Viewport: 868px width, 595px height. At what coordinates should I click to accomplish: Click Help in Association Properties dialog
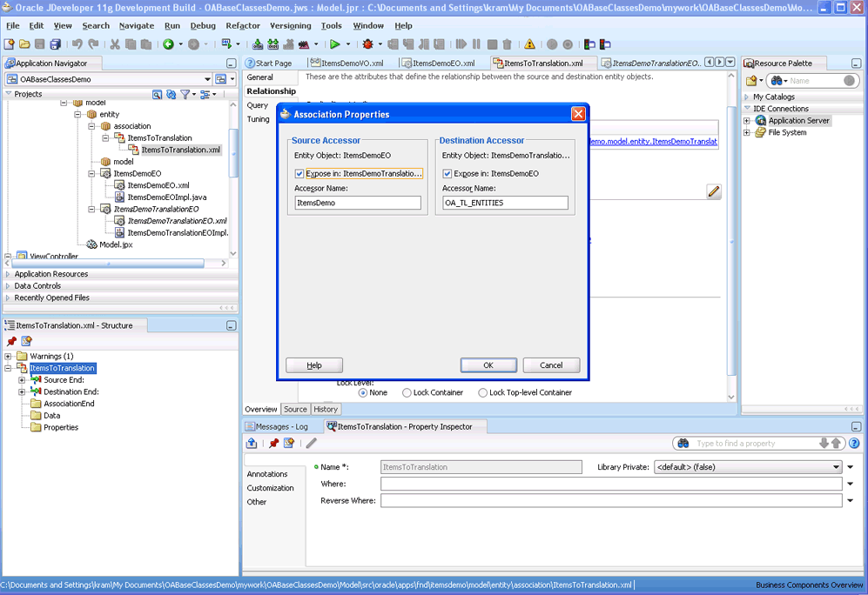coord(314,365)
